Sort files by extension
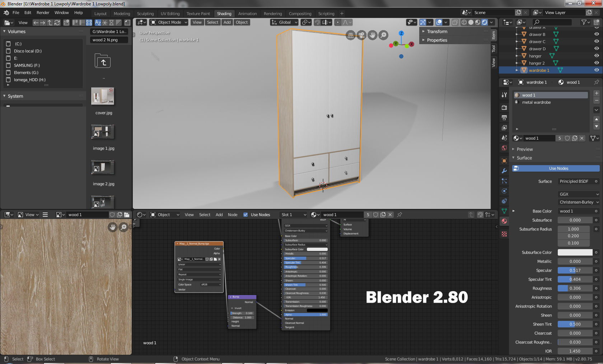Image resolution: width=603 pixels, height=364 pixels. pos(105,23)
